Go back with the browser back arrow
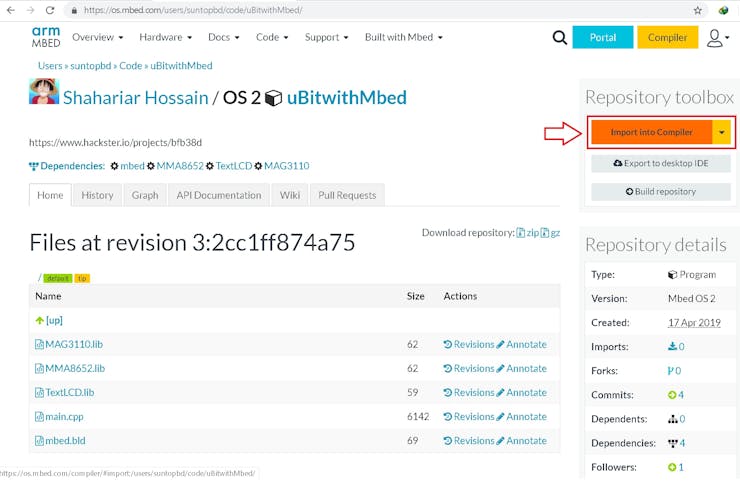740x485 pixels. [x=10, y=10]
